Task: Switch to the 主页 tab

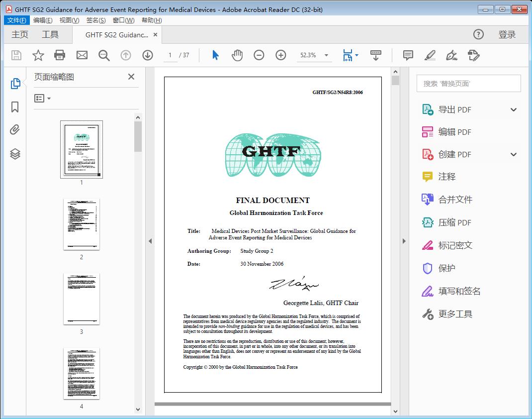Action: click(x=19, y=34)
